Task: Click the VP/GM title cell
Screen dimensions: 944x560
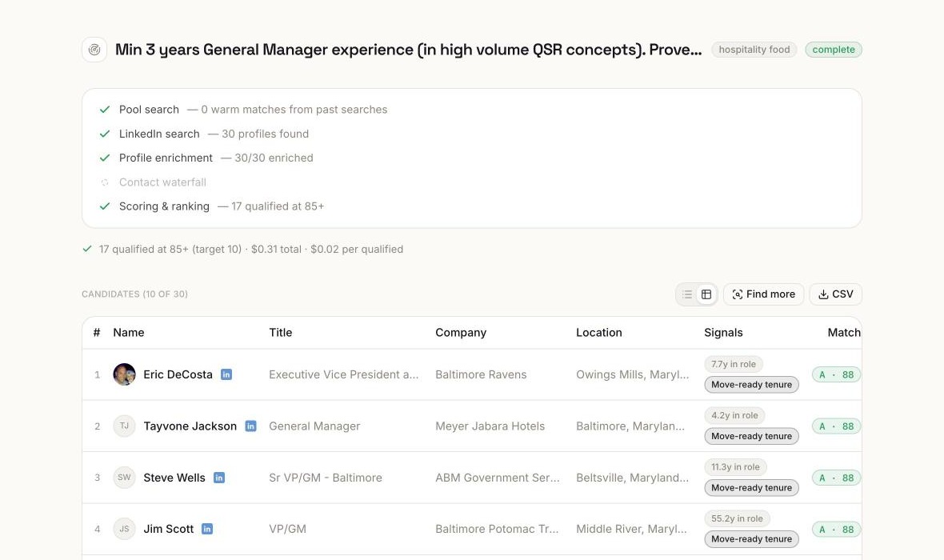Action: tap(288, 530)
